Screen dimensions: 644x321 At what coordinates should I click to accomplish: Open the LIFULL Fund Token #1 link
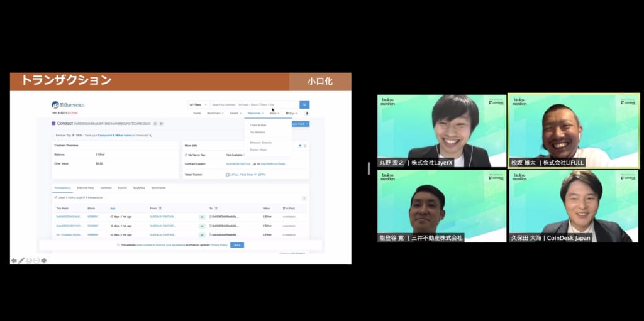click(x=248, y=175)
